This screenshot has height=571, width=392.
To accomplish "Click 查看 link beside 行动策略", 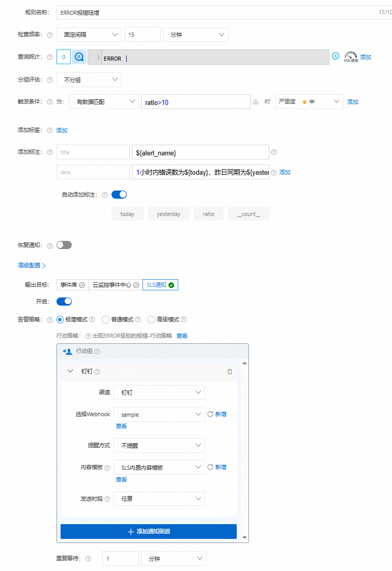I will tap(182, 336).
